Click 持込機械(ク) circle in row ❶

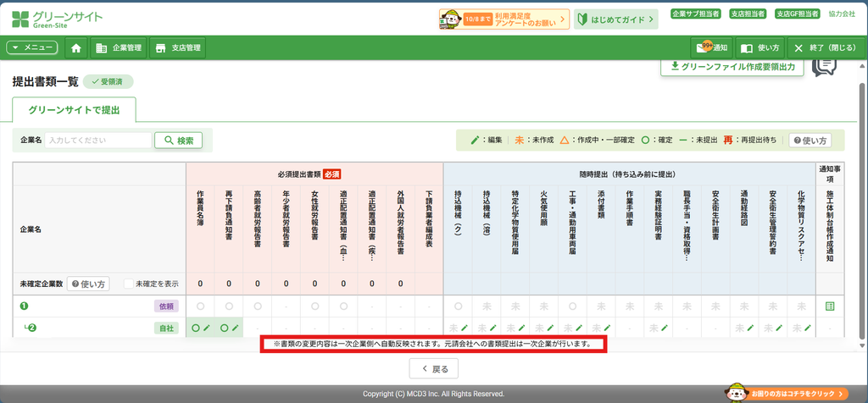click(x=458, y=306)
